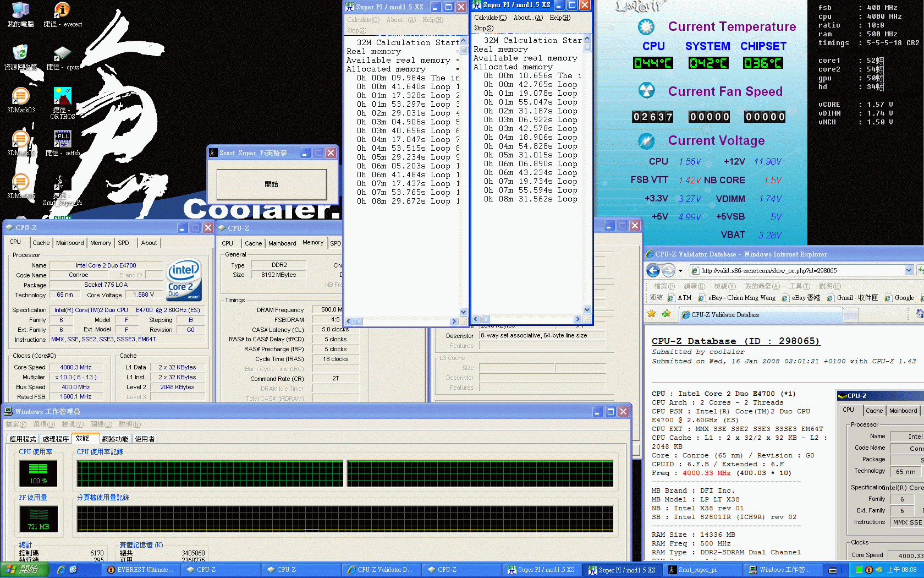
Task: Click the Intel Core 2 Duo E4700 name field
Action: [106, 265]
